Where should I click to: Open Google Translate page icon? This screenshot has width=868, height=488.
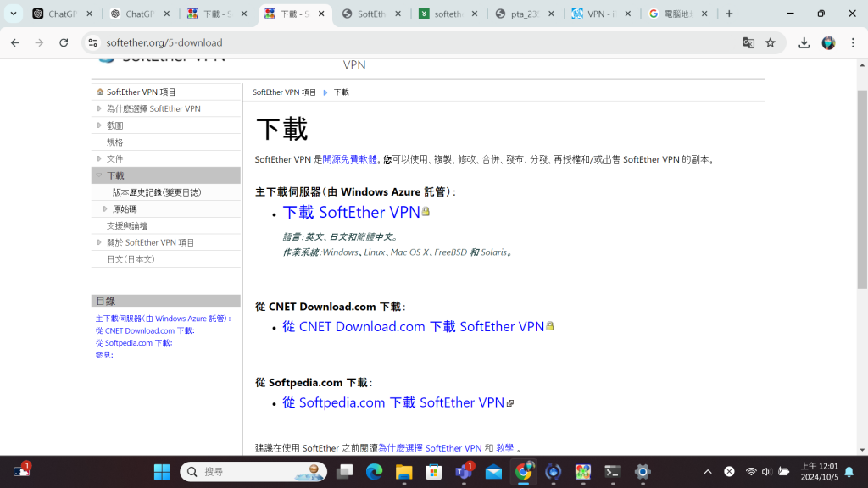(x=748, y=42)
